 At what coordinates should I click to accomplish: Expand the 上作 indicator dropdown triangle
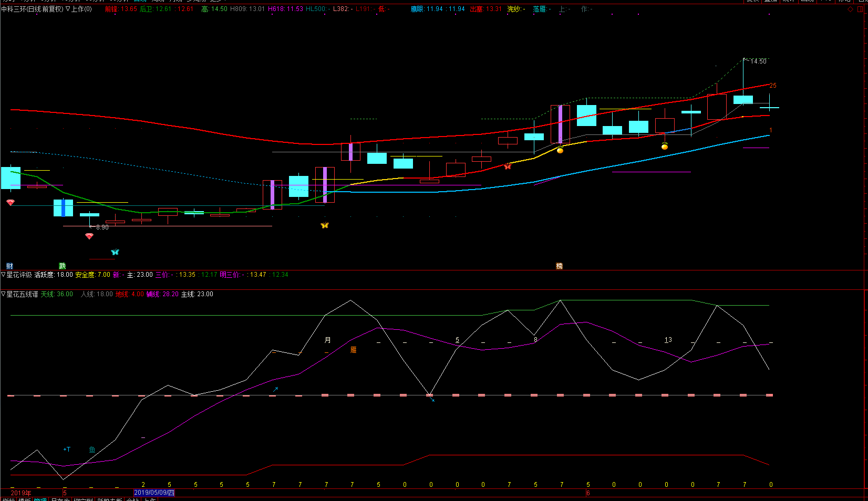(x=68, y=9)
